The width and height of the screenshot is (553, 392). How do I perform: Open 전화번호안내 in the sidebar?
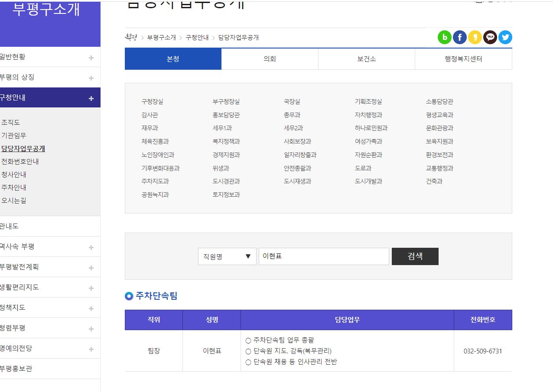pyautogui.click(x=20, y=162)
